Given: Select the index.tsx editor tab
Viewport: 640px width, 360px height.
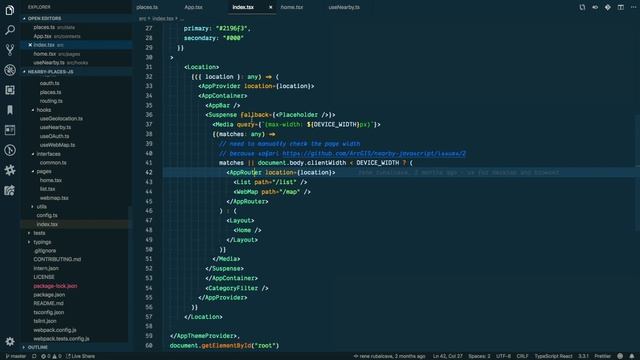Looking at the screenshot, I should tap(243, 7).
